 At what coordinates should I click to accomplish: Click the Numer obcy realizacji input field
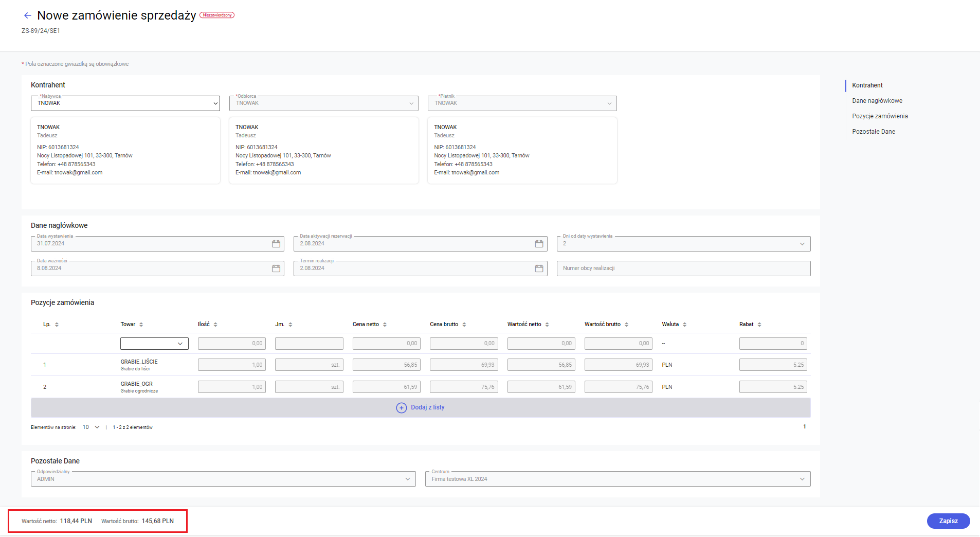pos(683,268)
